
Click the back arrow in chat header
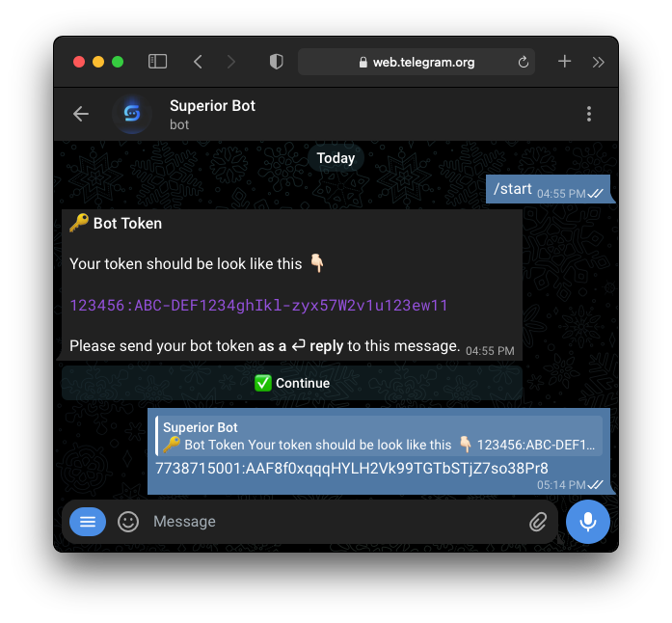click(x=81, y=114)
